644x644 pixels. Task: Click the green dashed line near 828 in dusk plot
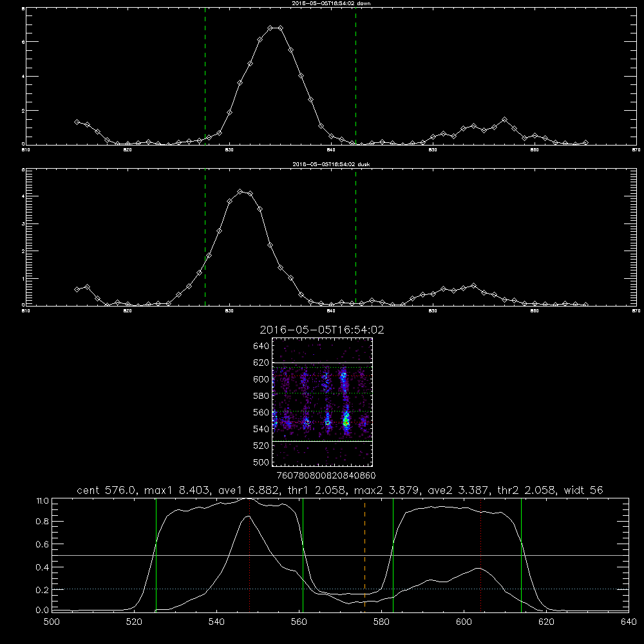pyautogui.click(x=205, y=238)
